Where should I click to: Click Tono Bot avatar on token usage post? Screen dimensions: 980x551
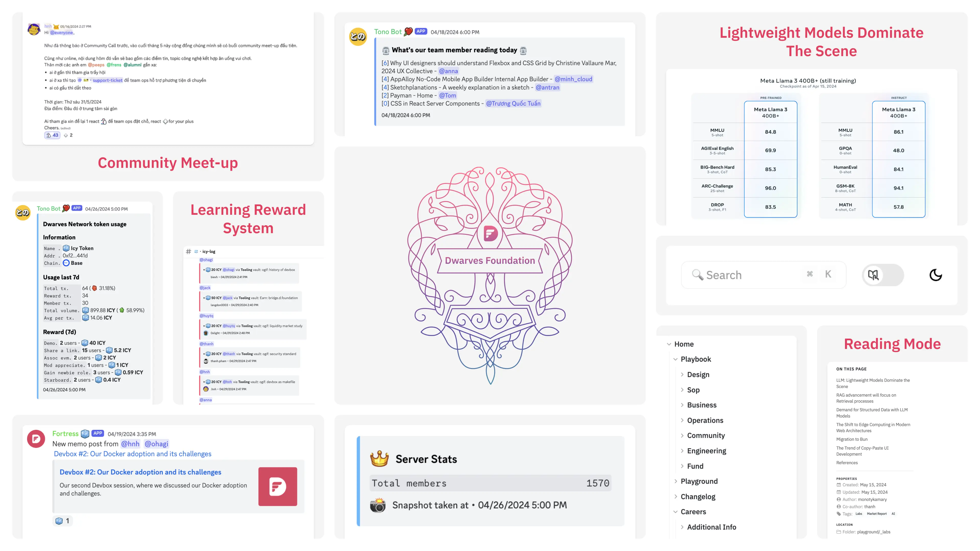tap(23, 212)
